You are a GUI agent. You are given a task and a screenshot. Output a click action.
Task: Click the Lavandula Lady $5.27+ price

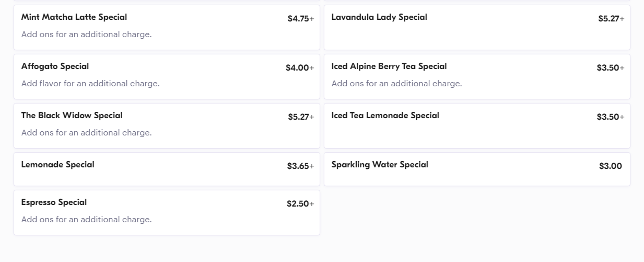611,19
